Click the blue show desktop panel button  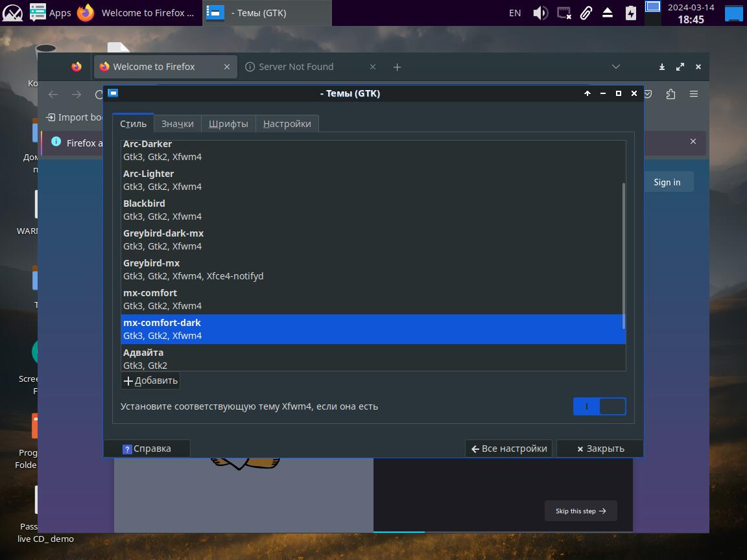pos(733,14)
